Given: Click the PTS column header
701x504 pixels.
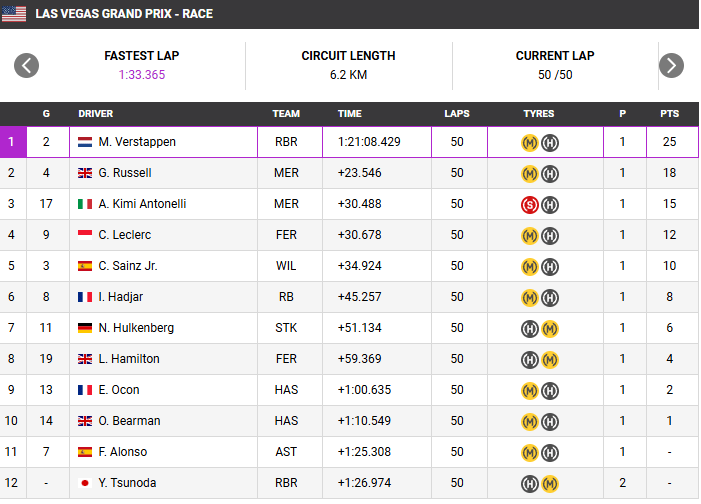Looking at the screenshot, I should (x=669, y=114).
